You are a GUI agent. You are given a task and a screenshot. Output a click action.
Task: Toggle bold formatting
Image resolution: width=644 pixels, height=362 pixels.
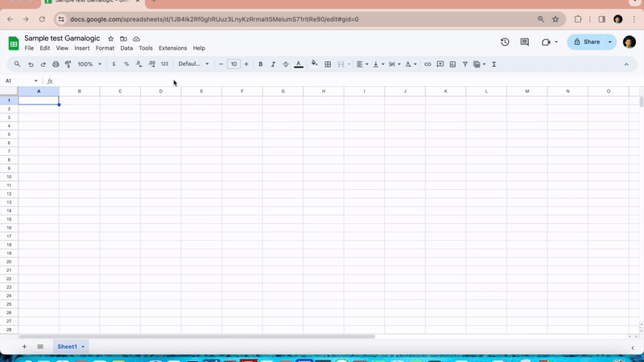[260, 64]
